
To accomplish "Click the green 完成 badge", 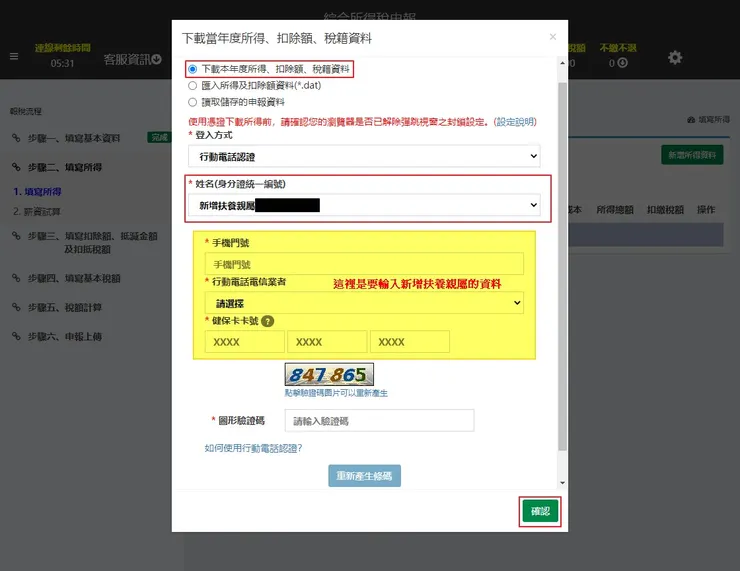I will [x=160, y=137].
